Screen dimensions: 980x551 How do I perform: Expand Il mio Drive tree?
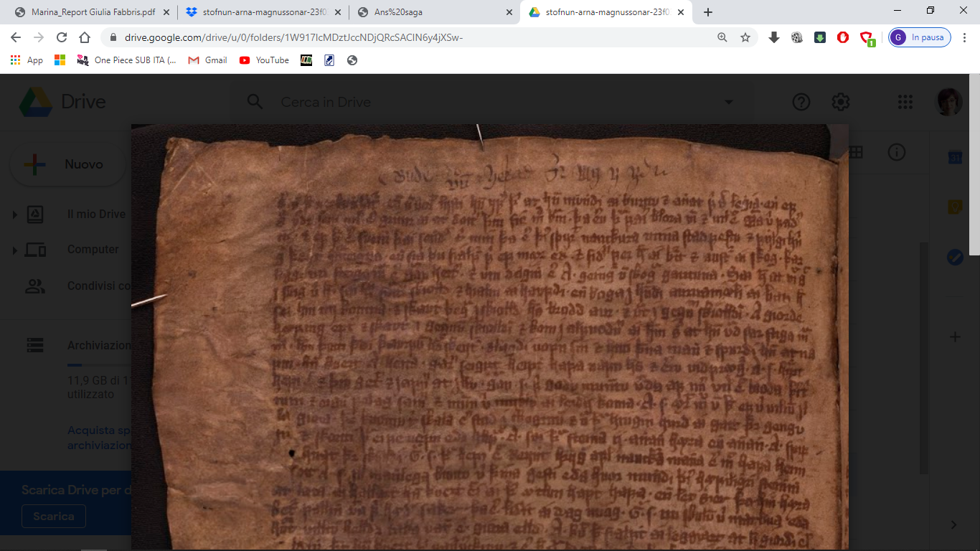(x=14, y=214)
